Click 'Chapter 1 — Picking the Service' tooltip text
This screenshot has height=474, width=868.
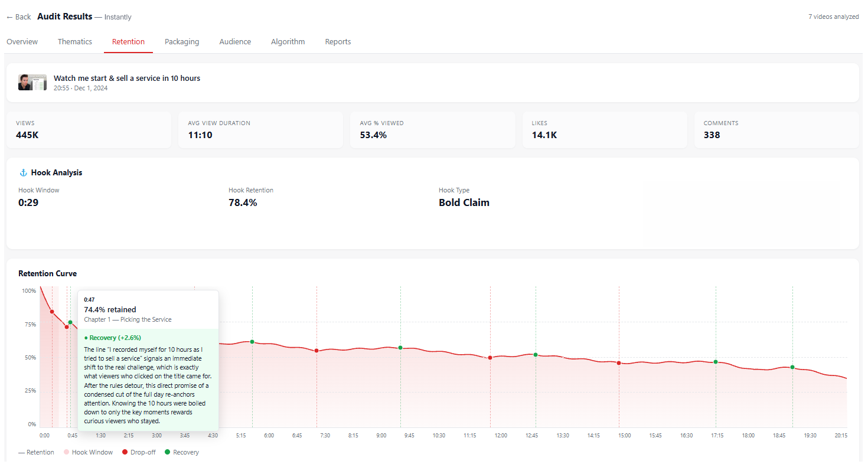click(x=128, y=320)
